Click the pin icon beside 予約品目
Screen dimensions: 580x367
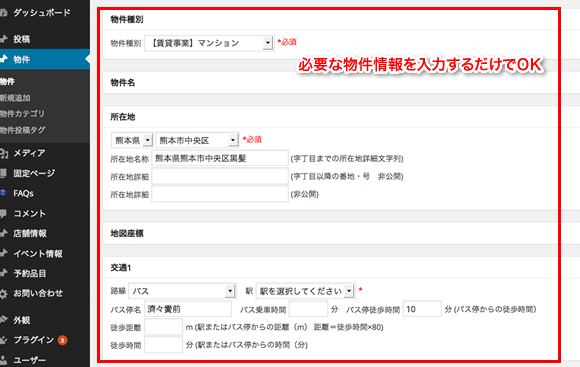click(3, 273)
